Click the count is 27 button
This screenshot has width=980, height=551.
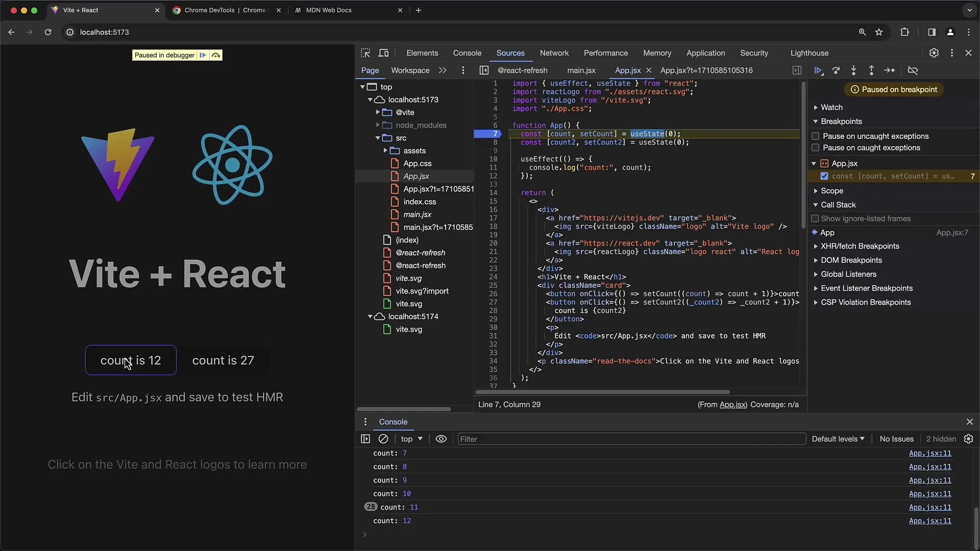point(223,360)
